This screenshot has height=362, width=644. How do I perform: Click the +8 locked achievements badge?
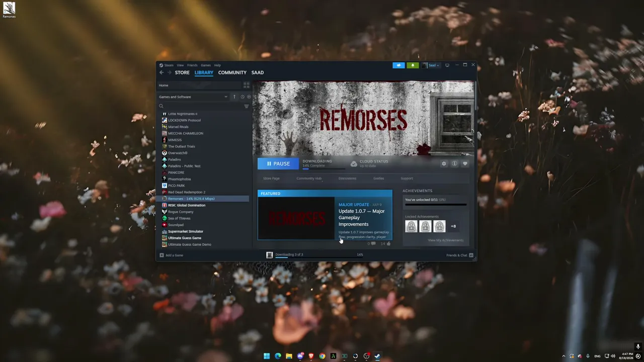pyautogui.click(x=453, y=226)
